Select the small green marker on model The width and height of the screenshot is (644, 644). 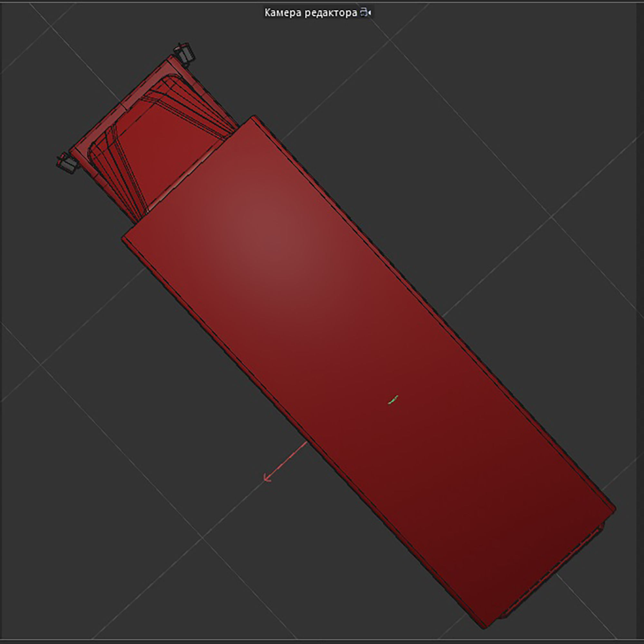click(x=393, y=400)
